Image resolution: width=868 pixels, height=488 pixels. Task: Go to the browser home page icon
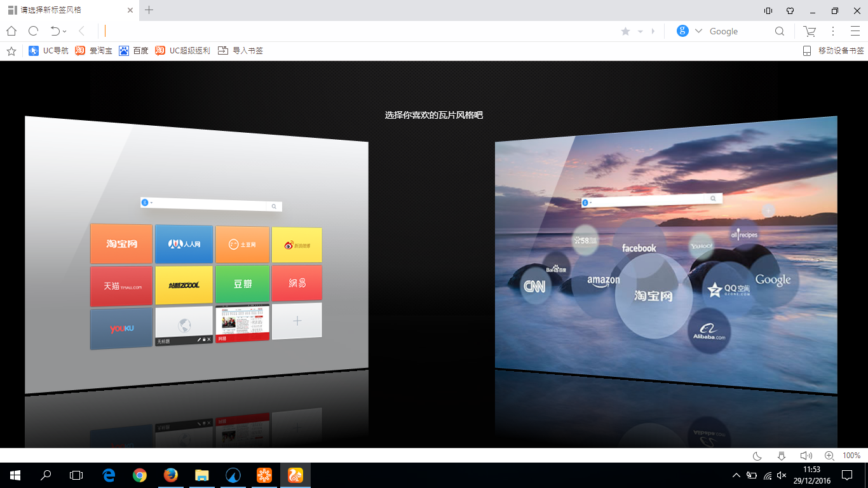(11, 31)
